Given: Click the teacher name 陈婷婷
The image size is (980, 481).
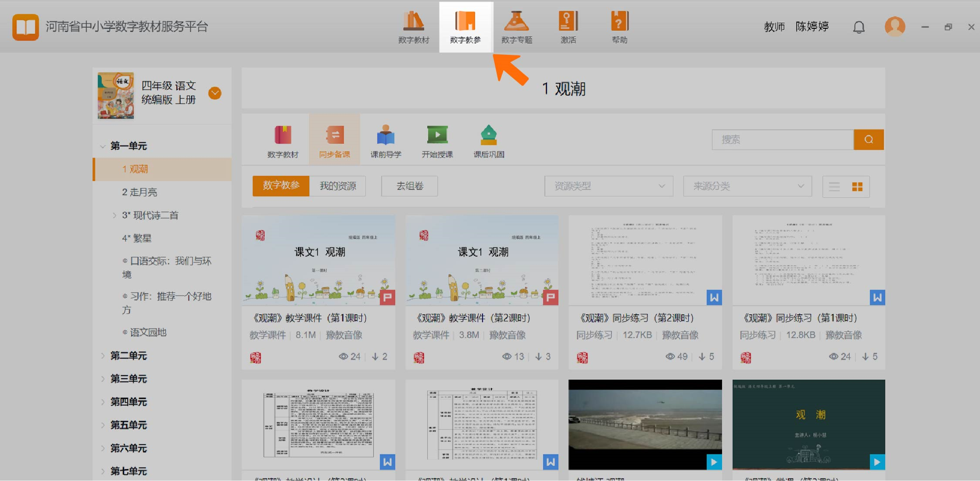Looking at the screenshot, I should coord(812,27).
